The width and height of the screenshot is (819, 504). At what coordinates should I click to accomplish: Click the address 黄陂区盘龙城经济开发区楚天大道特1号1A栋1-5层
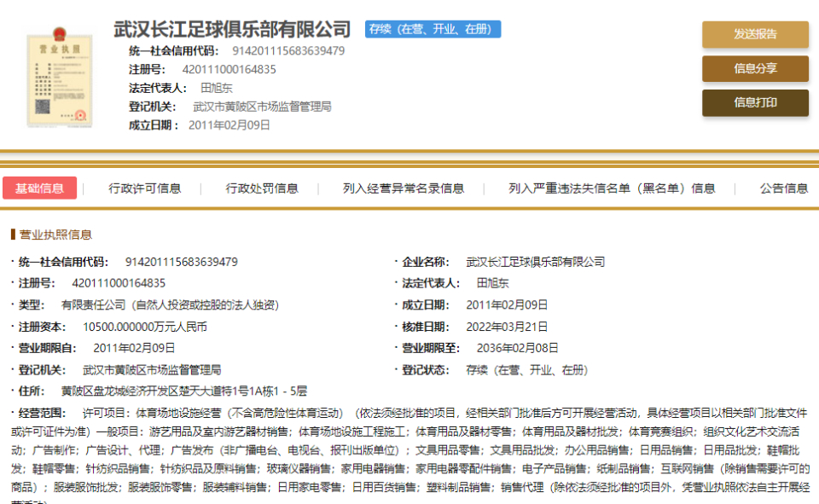[x=184, y=391]
